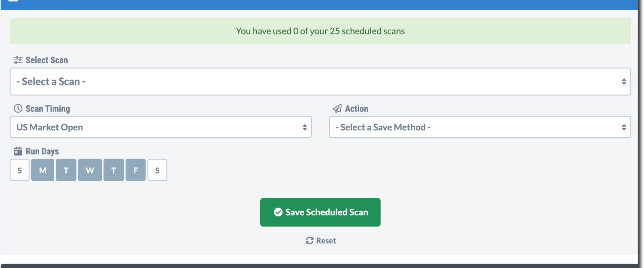Screen dimensions: 644x268
Task: Toggle the Wednesday run day off
Action: [90, 170]
